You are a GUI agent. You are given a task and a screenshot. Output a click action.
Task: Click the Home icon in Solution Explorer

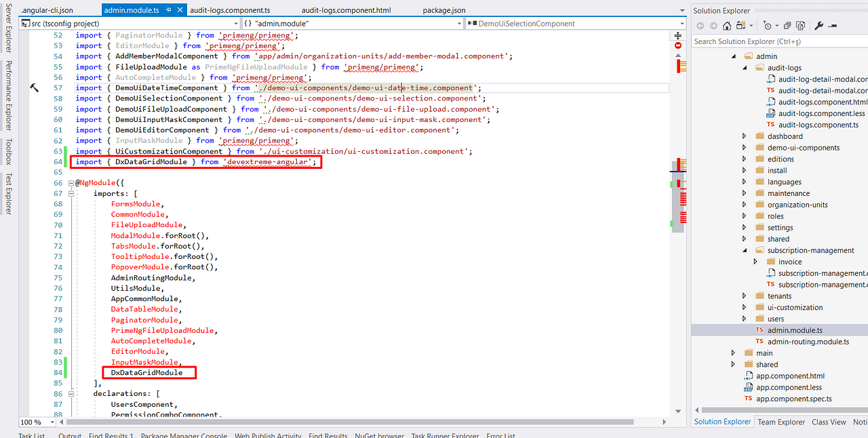727,26
